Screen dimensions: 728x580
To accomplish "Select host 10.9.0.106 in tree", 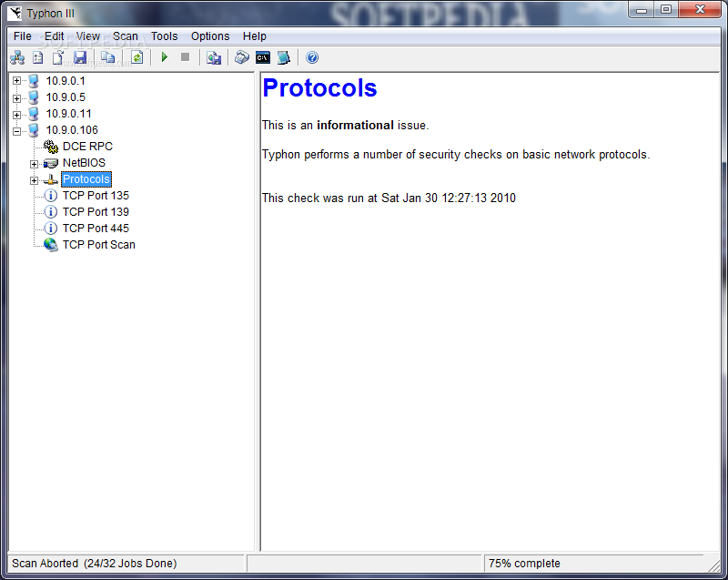I will click(x=72, y=130).
